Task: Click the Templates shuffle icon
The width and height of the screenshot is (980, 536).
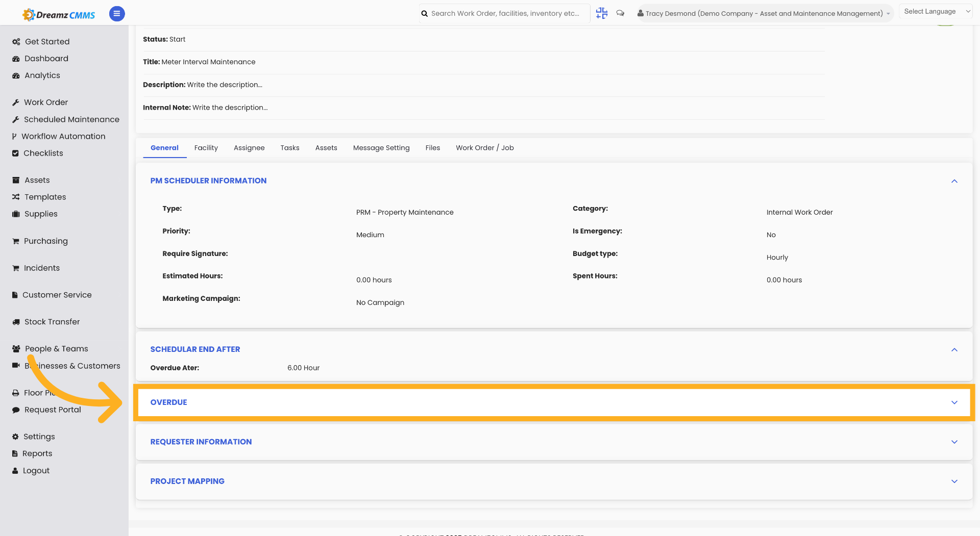Action: pyautogui.click(x=16, y=197)
